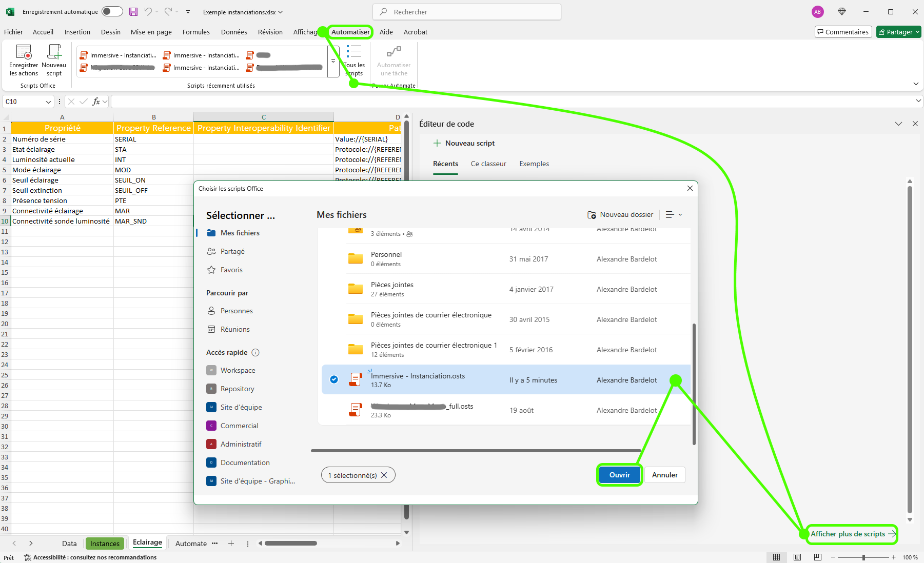Open the Formules ribbon tab

click(196, 32)
